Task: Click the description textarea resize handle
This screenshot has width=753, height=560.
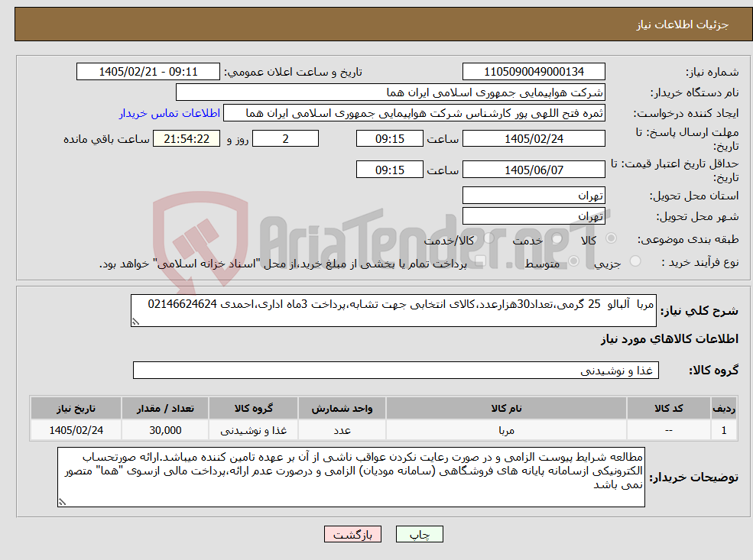Action: click(x=136, y=322)
